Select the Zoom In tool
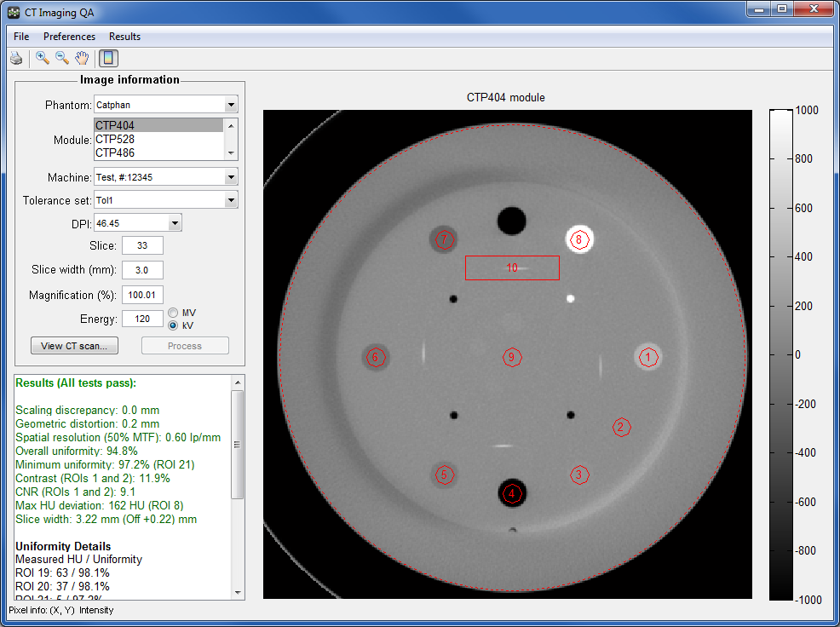This screenshot has height=627, width=840. [43, 58]
